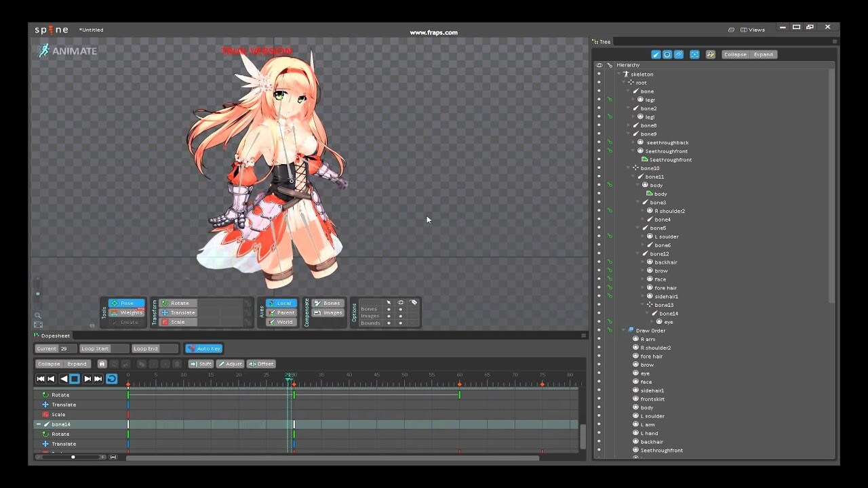Toggle Images compensation
868x488 pixels.
[x=327, y=312]
